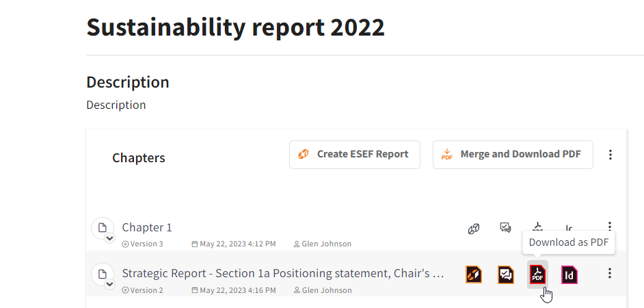Image resolution: width=644 pixels, height=308 pixels.
Task: Click the document icon beside Strategic Report
Action: pyautogui.click(x=103, y=274)
